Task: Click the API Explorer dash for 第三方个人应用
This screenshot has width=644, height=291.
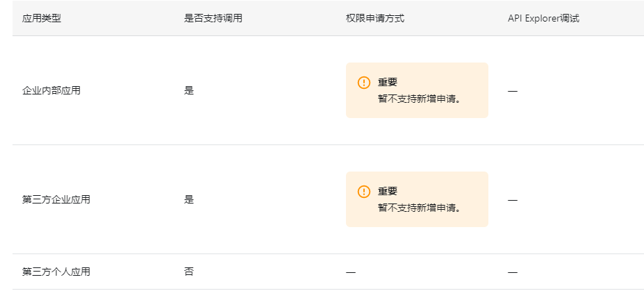Action: [x=513, y=272]
